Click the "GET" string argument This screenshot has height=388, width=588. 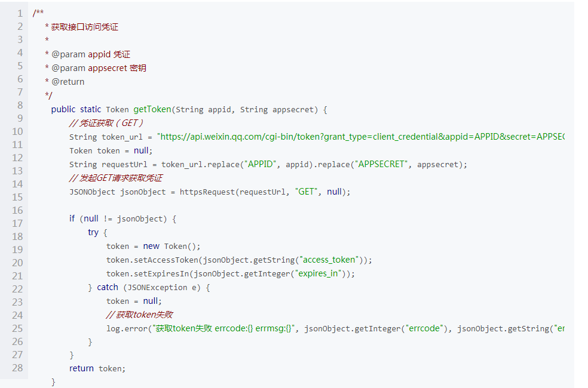pos(306,192)
